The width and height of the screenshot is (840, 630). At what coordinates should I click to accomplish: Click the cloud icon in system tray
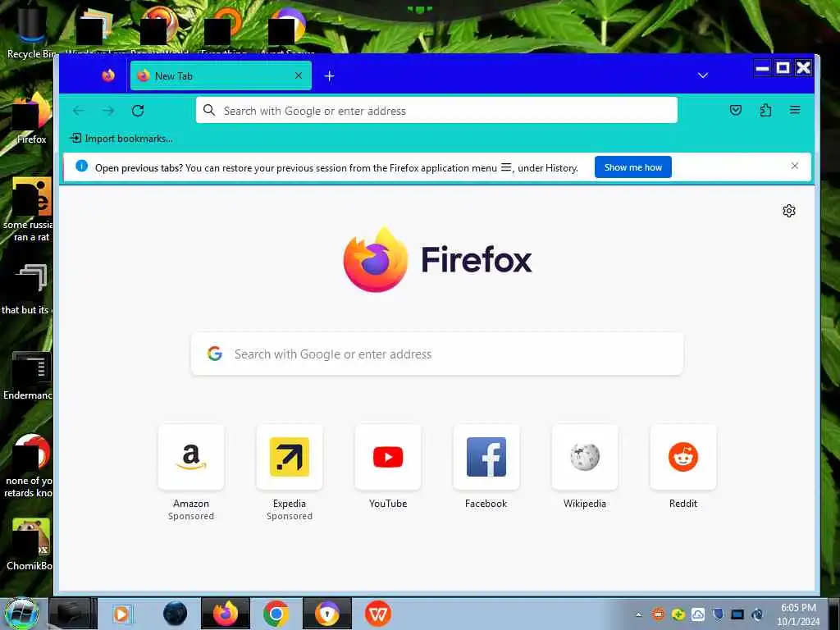(x=697, y=614)
